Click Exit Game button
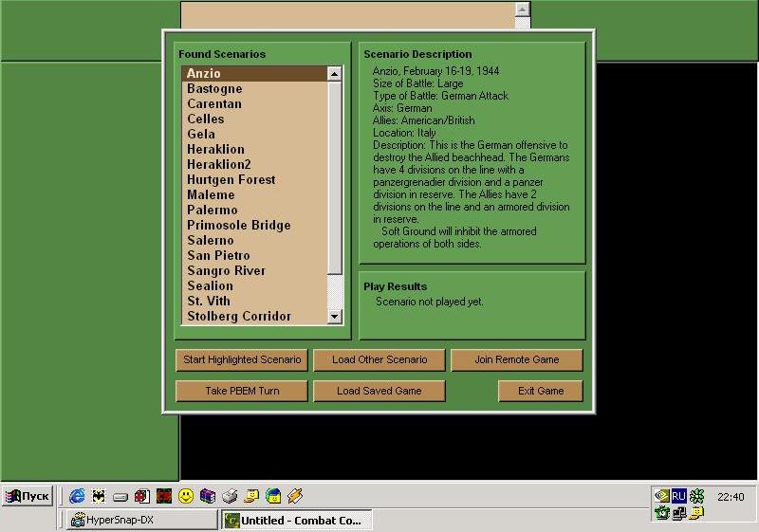This screenshot has height=532, width=759. point(540,391)
